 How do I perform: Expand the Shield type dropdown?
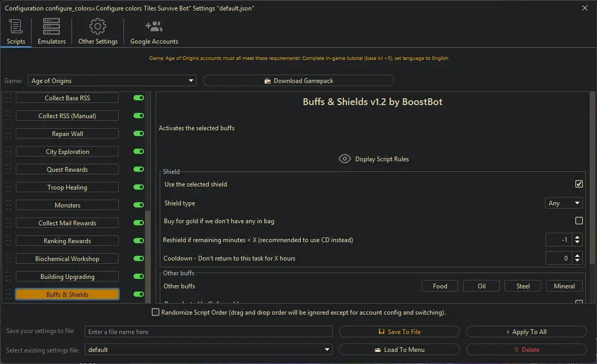[x=563, y=203]
